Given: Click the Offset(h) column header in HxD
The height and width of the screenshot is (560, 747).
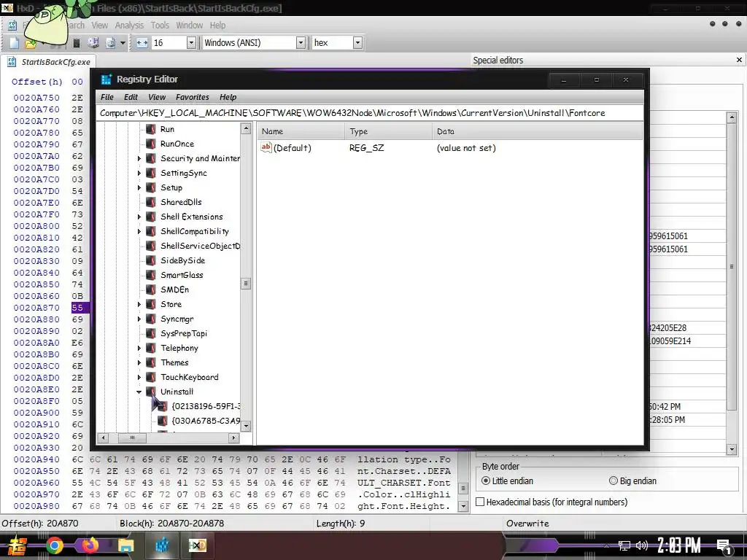Looking at the screenshot, I should pos(37,82).
